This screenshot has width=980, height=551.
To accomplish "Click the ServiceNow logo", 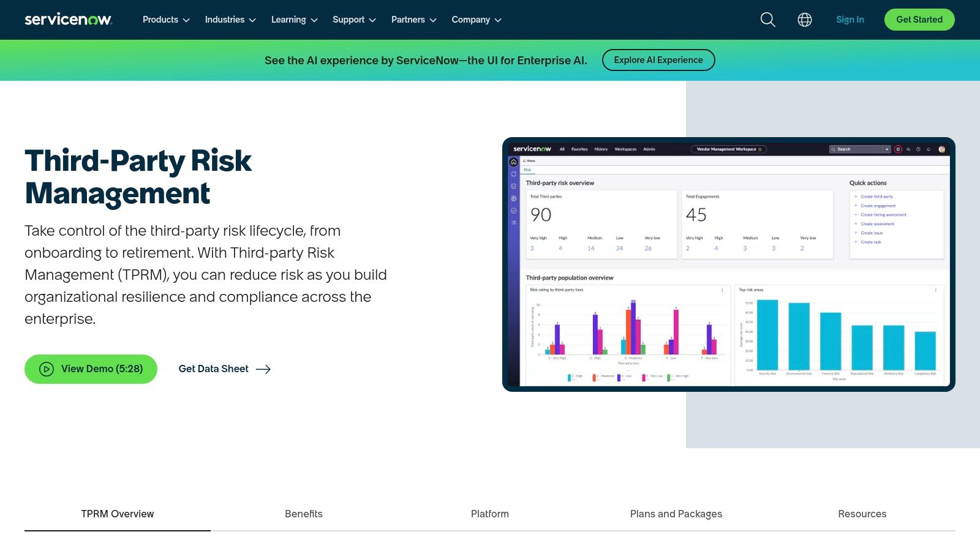I will [x=68, y=20].
